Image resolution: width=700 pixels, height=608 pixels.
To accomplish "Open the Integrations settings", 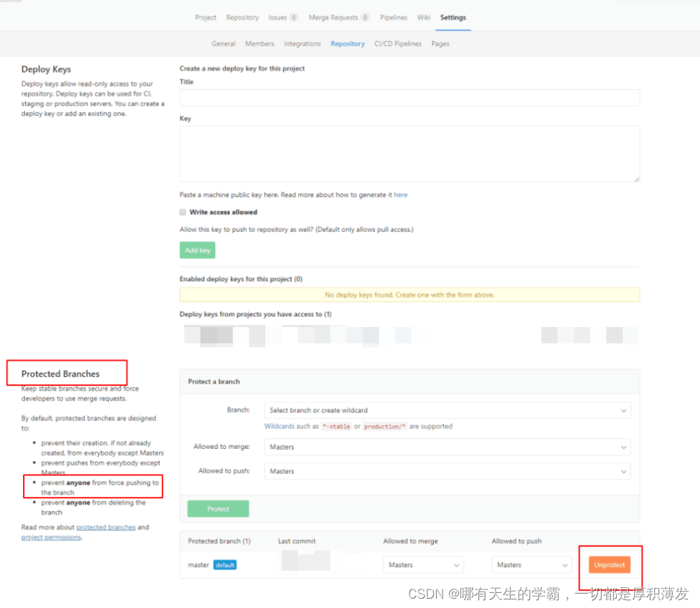I will 302,43.
